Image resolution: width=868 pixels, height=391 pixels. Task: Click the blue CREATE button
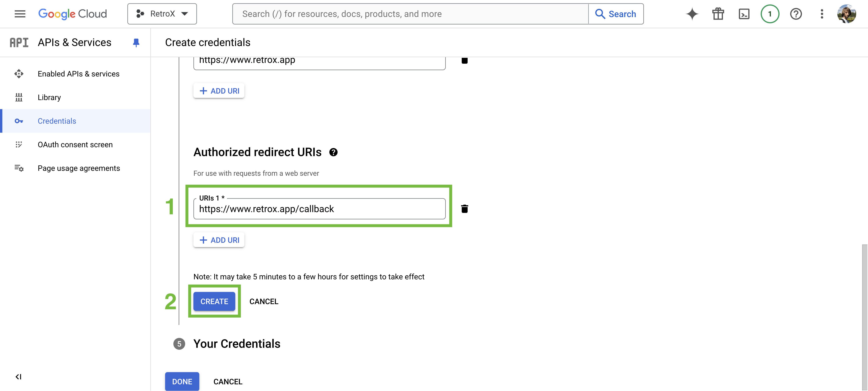214,301
